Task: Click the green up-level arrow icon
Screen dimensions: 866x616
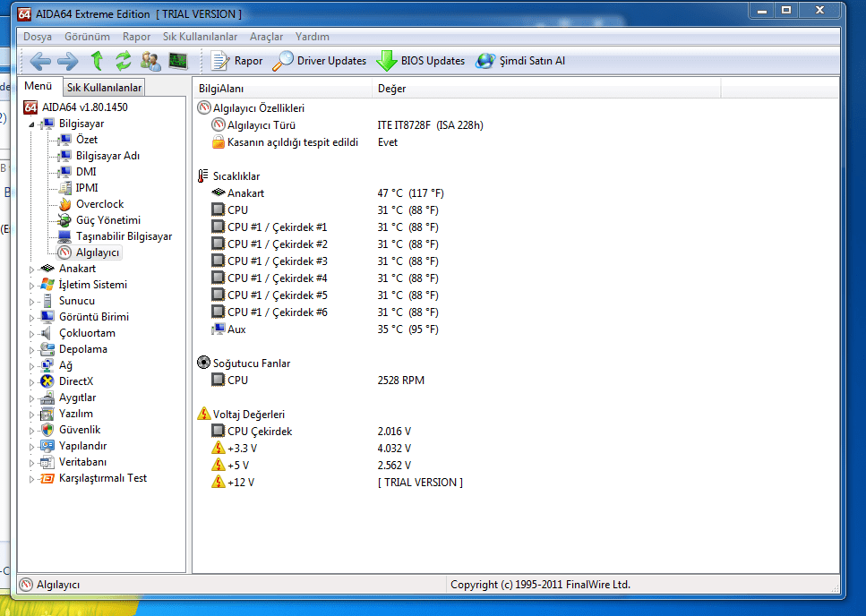Action: tap(97, 61)
